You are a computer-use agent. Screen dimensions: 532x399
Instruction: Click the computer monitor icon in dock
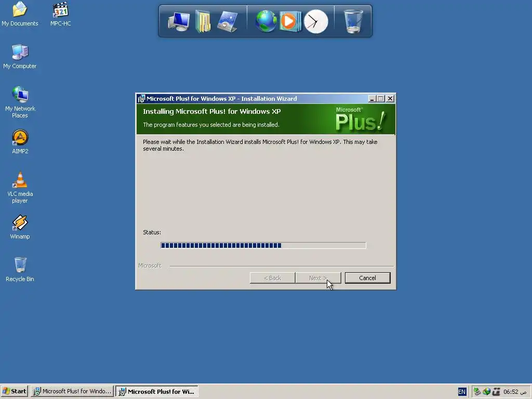pos(179,21)
